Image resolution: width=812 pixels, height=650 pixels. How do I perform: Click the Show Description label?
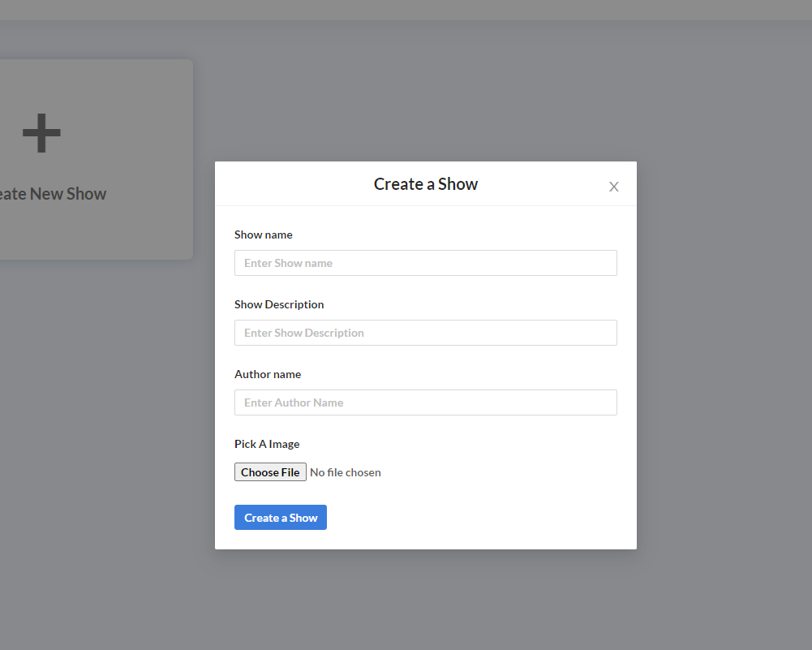279,304
